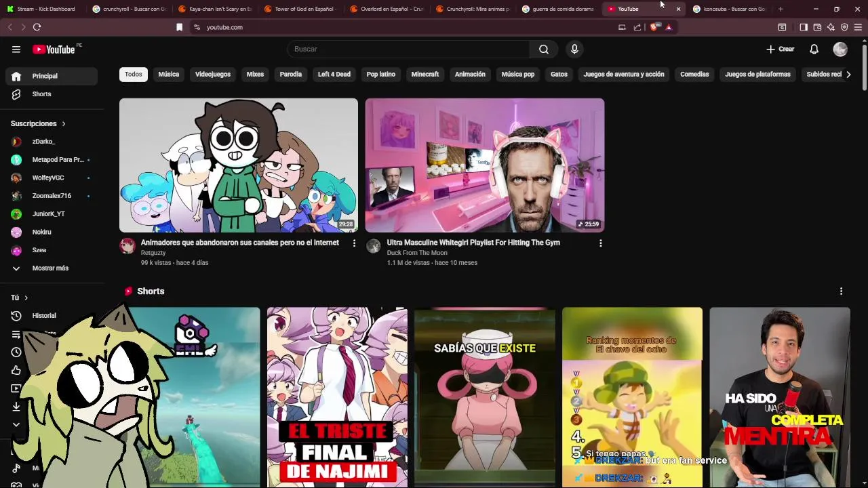Select the Parodia filter chip
This screenshot has width=868, height=488.
pos(291,75)
